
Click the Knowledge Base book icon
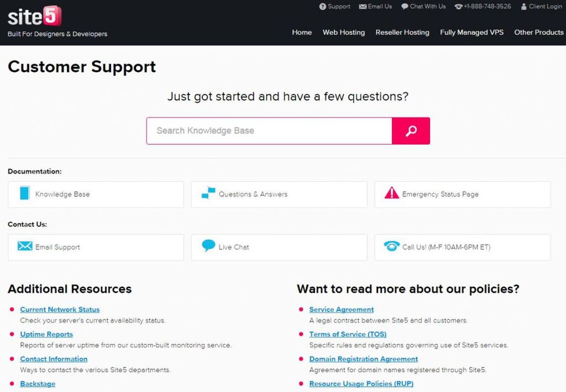pyautogui.click(x=24, y=193)
